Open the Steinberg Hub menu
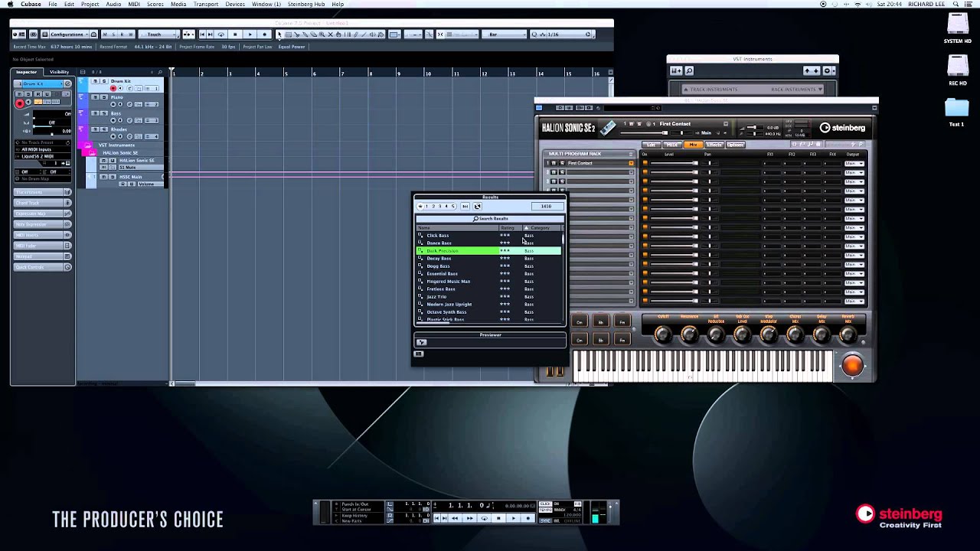 (x=306, y=4)
